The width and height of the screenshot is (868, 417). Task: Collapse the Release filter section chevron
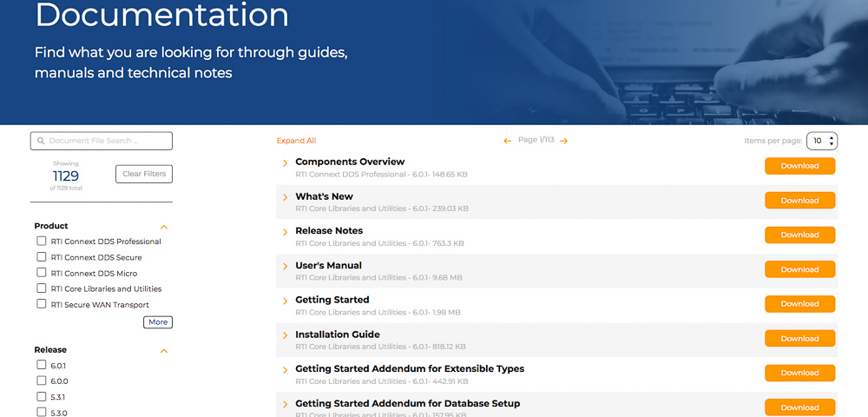[x=164, y=351]
